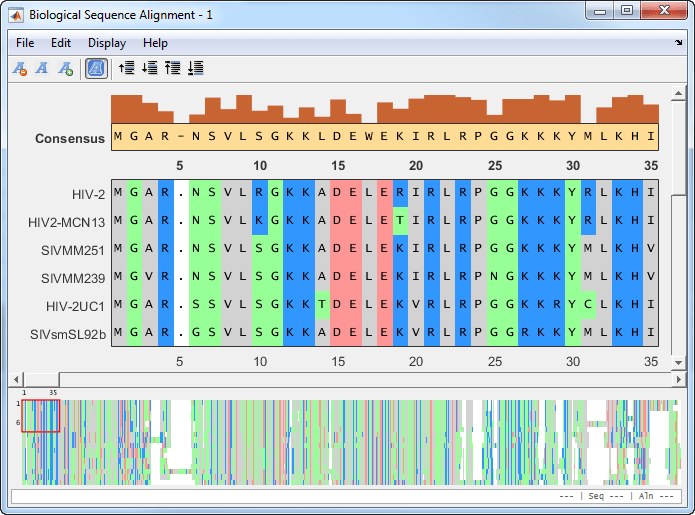Click the gap dash in consensus sequence
The height and width of the screenshot is (515, 695).
click(x=180, y=137)
